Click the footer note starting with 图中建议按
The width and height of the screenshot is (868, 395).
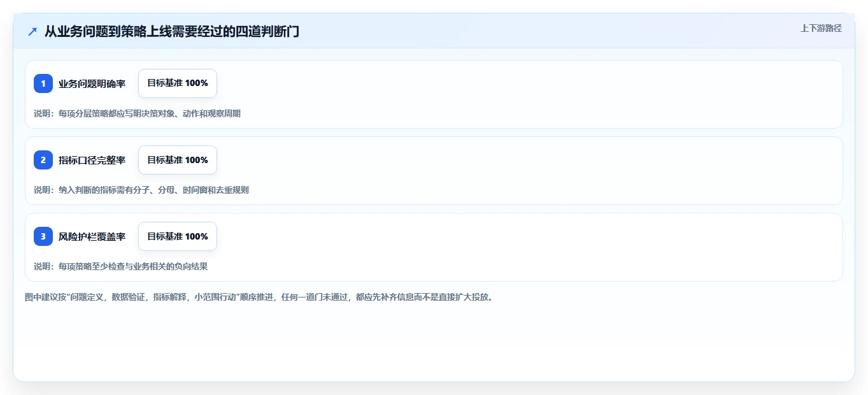click(259, 297)
